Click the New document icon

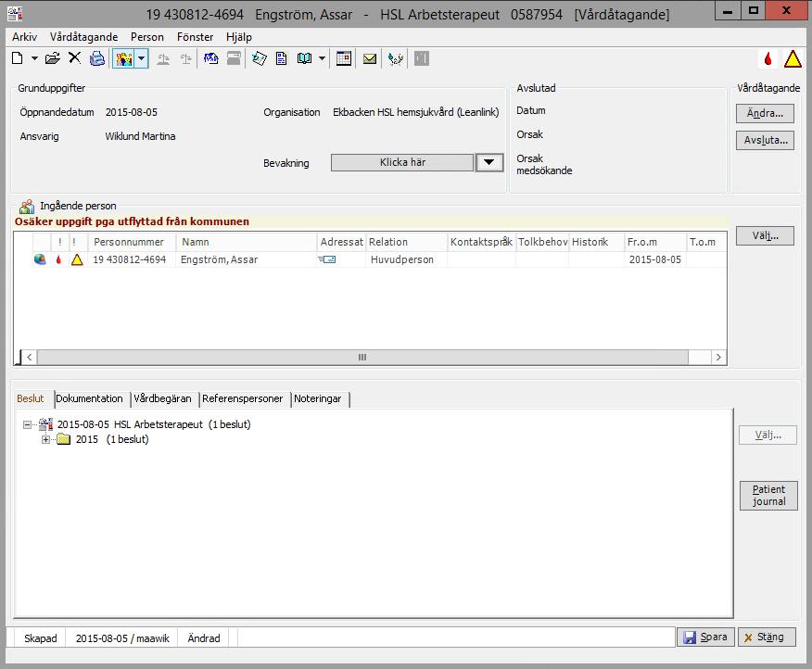(x=17, y=58)
